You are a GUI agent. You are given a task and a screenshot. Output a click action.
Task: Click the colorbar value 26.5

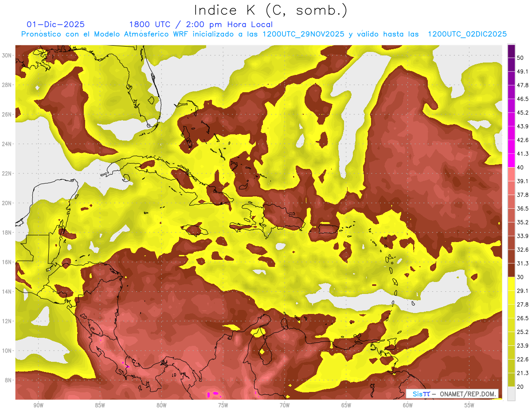pyautogui.click(x=523, y=318)
